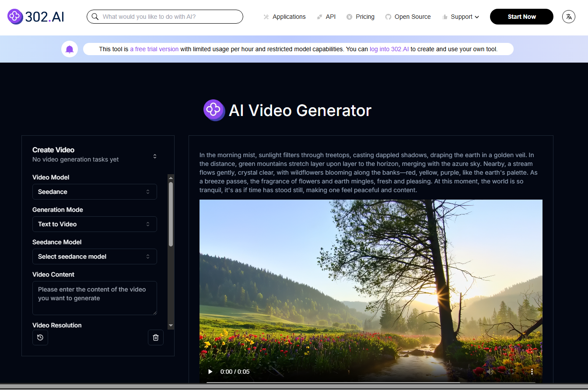
Task: Click the 'Seedance Model' label
Action: pyautogui.click(x=57, y=242)
